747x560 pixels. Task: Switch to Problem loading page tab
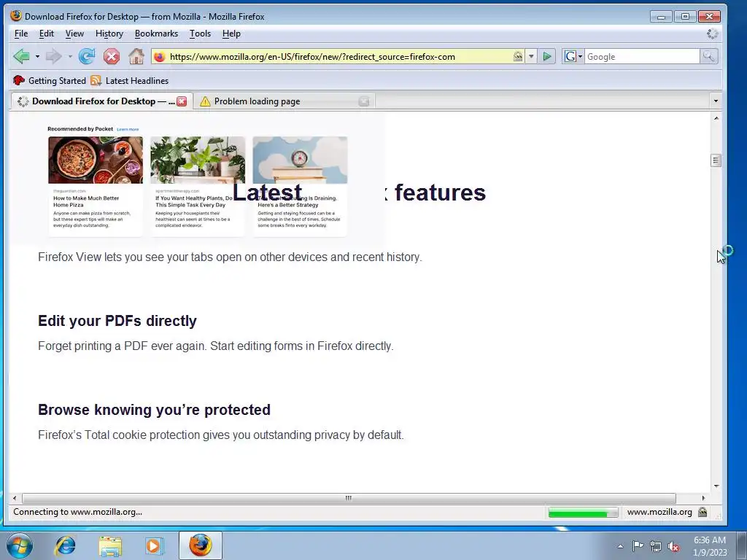click(x=285, y=101)
